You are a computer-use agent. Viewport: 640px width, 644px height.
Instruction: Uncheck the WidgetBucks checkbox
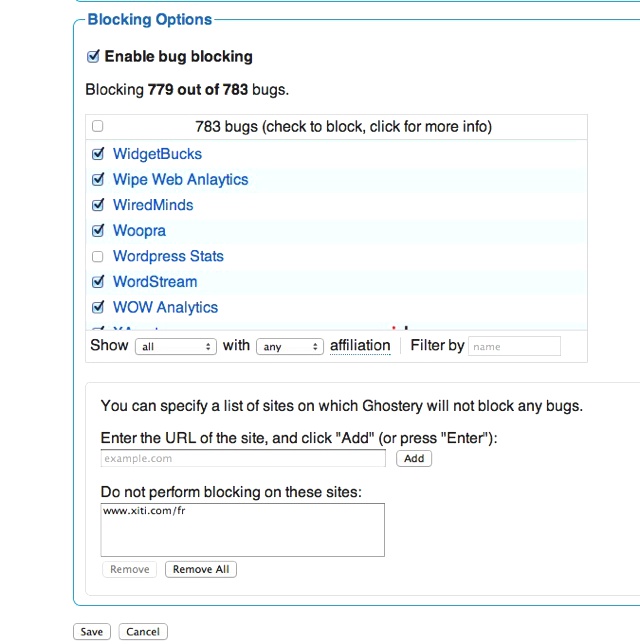(x=97, y=154)
